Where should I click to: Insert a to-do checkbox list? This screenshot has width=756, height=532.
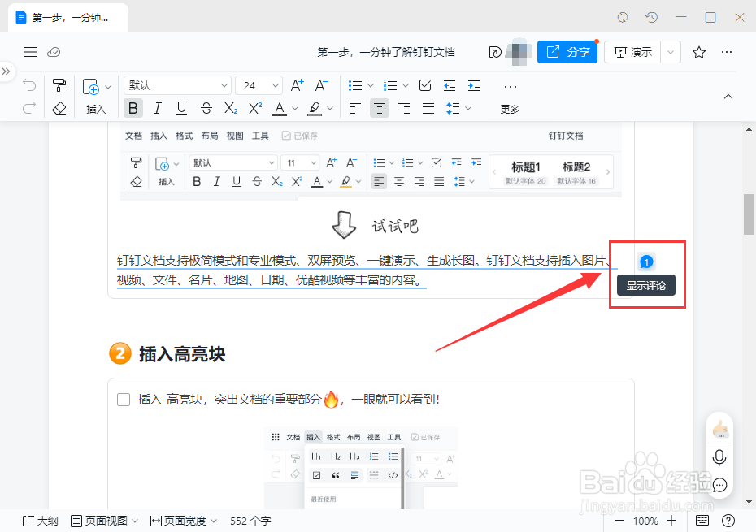click(425, 85)
